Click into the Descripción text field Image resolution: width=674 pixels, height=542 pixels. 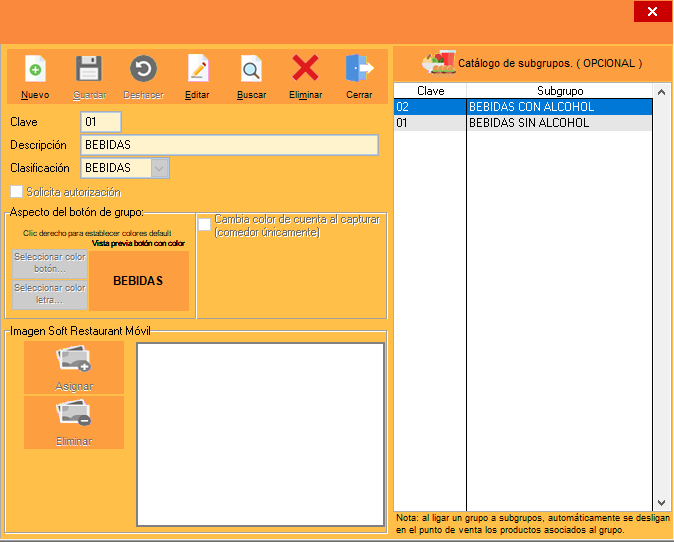click(229, 145)
